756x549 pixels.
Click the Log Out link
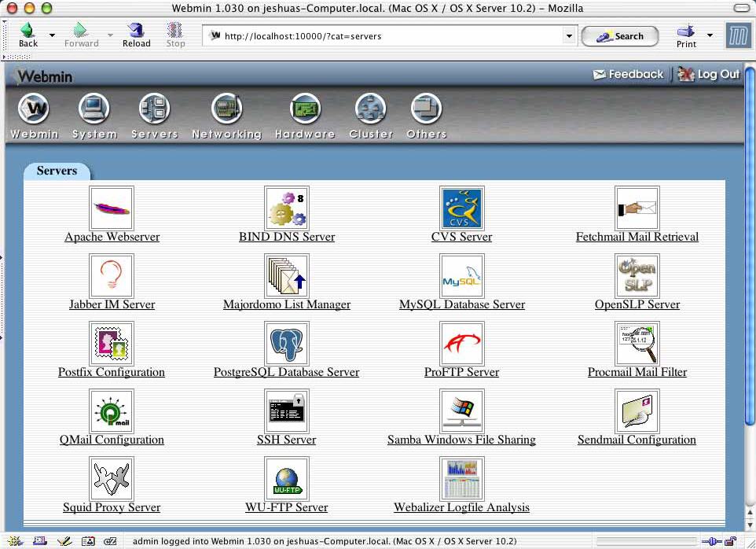tap(709, 74)
